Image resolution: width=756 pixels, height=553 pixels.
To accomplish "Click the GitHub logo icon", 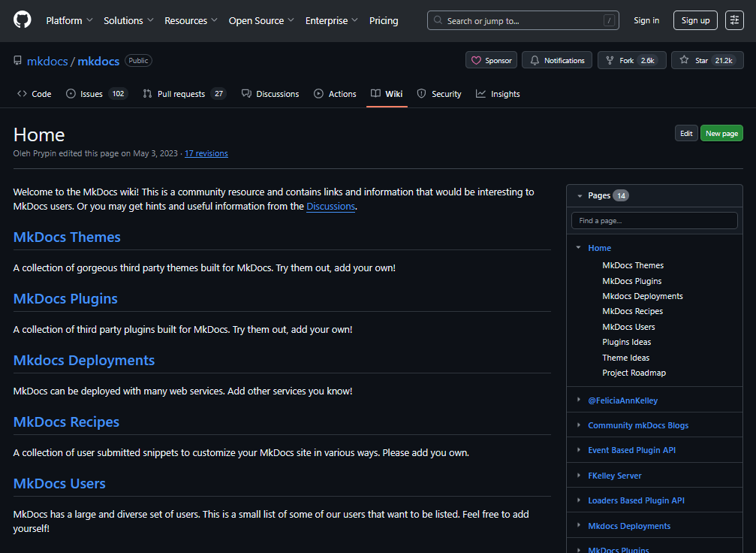I will click(x=23, y=20).
